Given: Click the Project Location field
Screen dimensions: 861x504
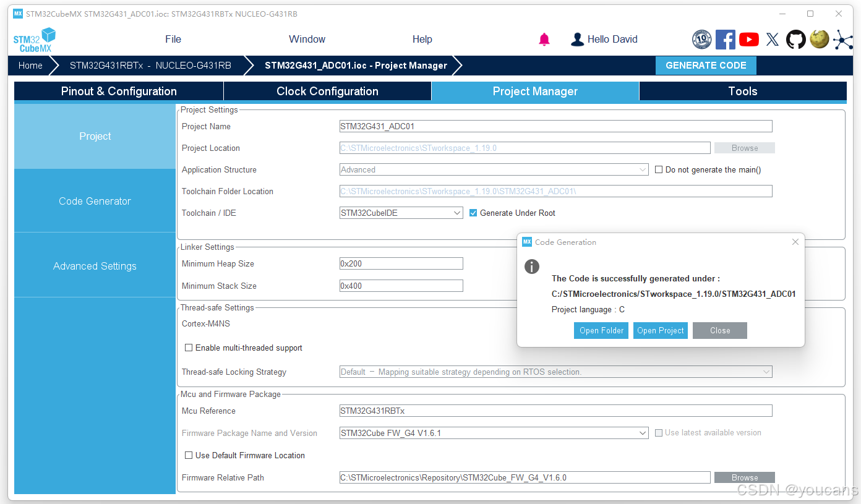Looking at the screenshot, I should 525,148.
